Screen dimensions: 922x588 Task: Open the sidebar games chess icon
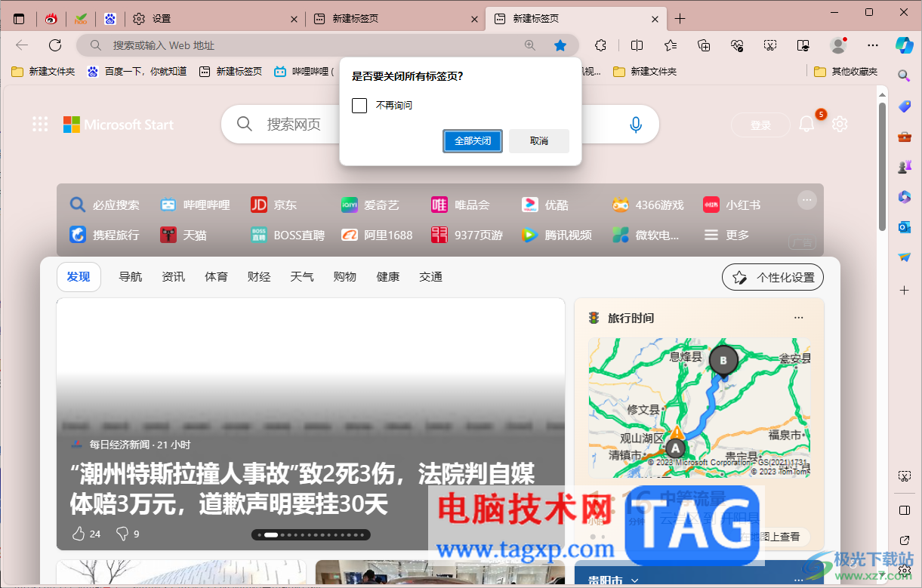coord(904,167)
